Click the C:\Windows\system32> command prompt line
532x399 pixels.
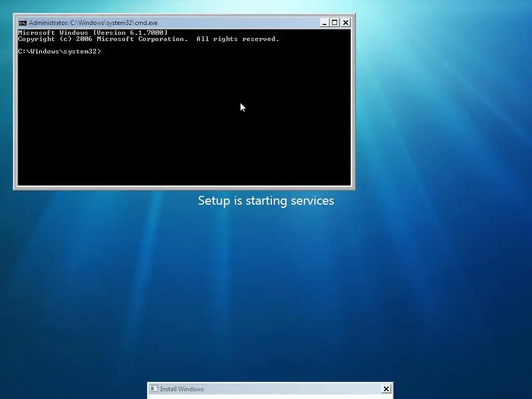[x=59, y=51]
